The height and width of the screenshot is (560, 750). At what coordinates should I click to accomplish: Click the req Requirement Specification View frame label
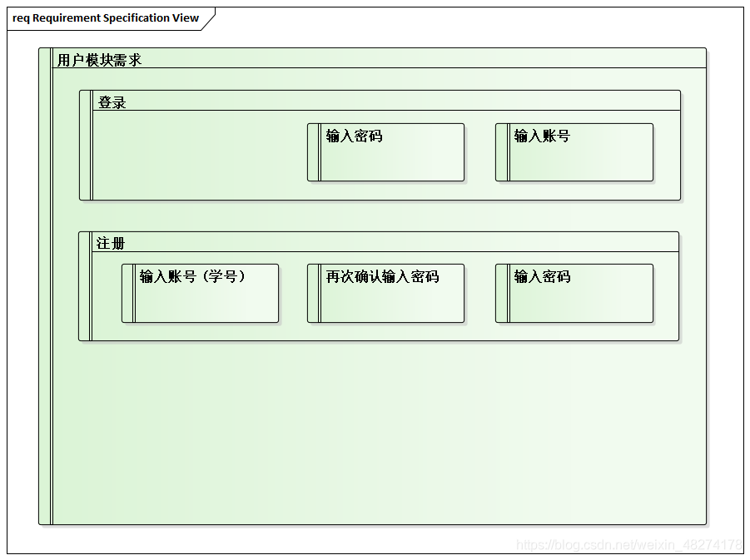[106, 18]
